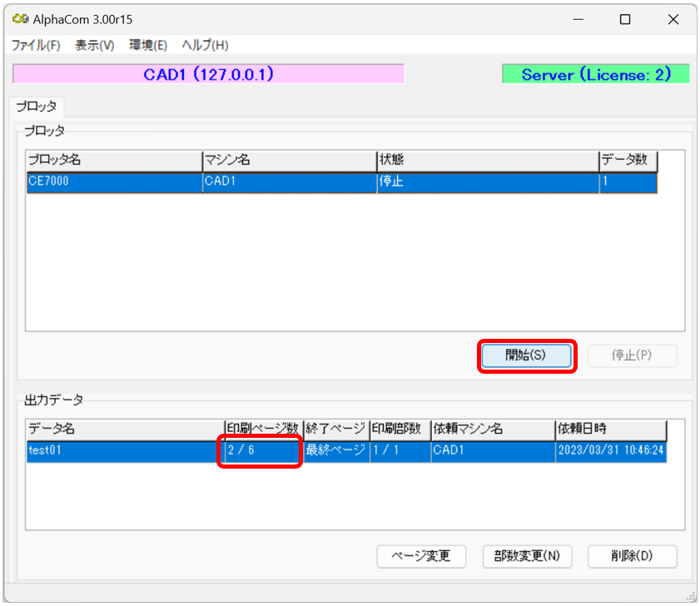Open the 表示(V) menu
Image resolution: width=700 pixels, height=606 pixels.
coord(94,45)
